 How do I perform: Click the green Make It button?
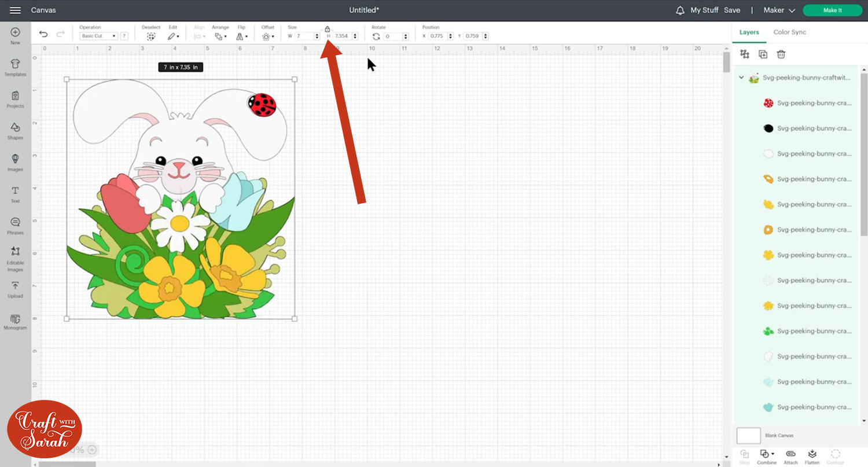[x=832, y=10]
